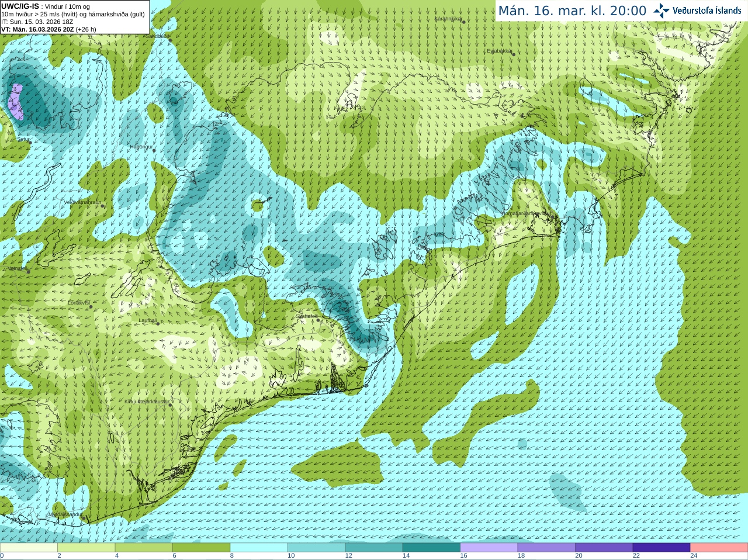The width and height of the screenshot is (748, 560).
Task: Click the Kárahnjúkar station label
Action: (x=448, y=19)
